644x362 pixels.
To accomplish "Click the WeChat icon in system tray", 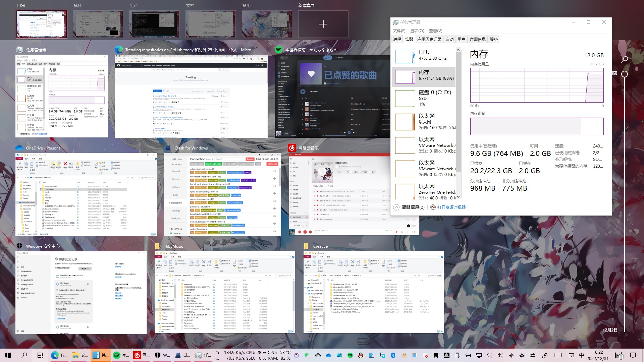I will coord(307,355).
